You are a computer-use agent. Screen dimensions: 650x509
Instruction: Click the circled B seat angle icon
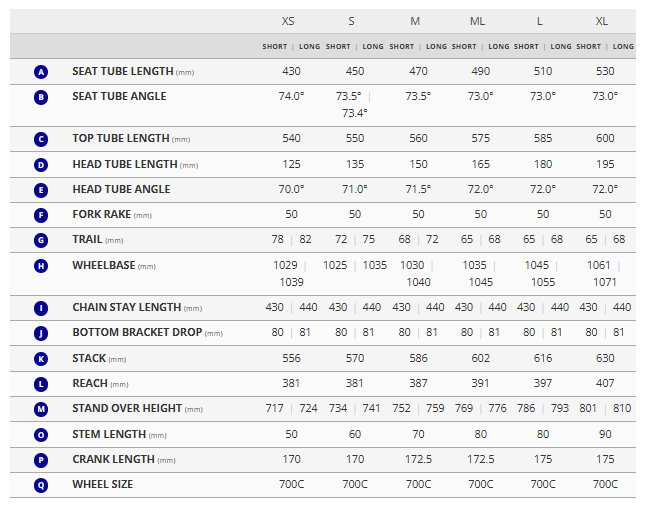pyautogui.click(x=41, y=97)
